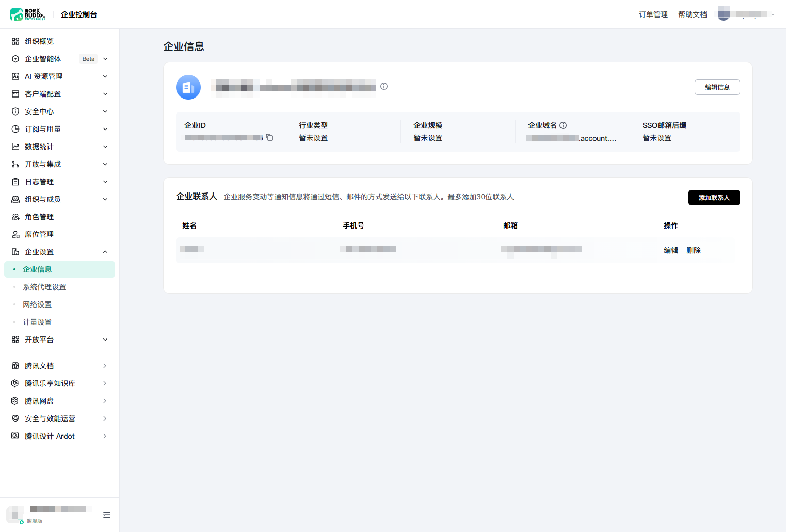Select 系统代理设置 in the sidebar

60,287
